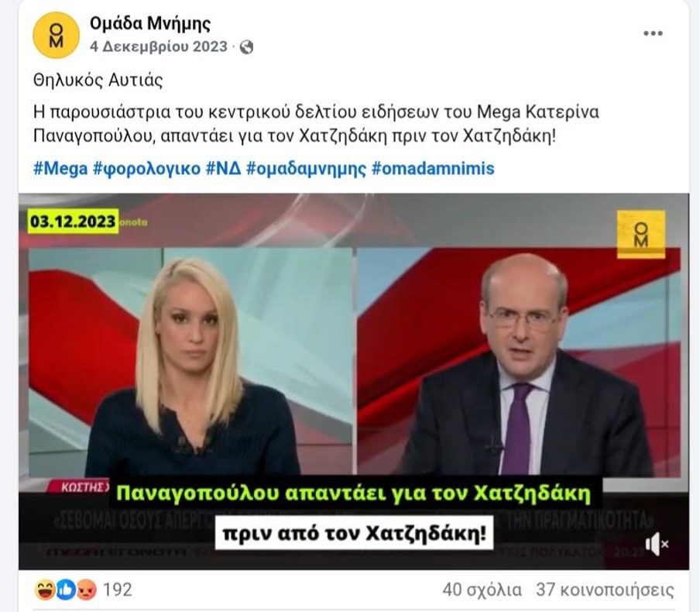Image resolution: width=700 pixels, height=612 pixels.
Task: Click the laughing Haha reaction icon
Action: [44, 590]
